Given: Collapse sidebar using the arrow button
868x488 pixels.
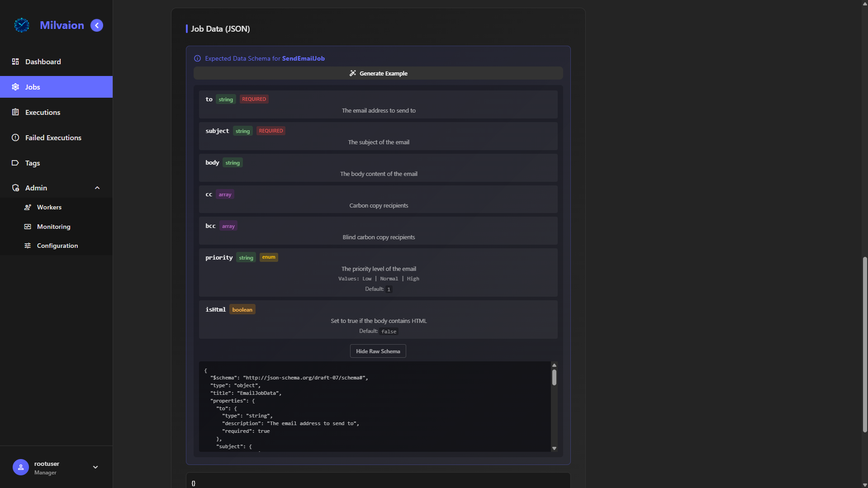Looking at the screenshot, I should tap(97, 25).
